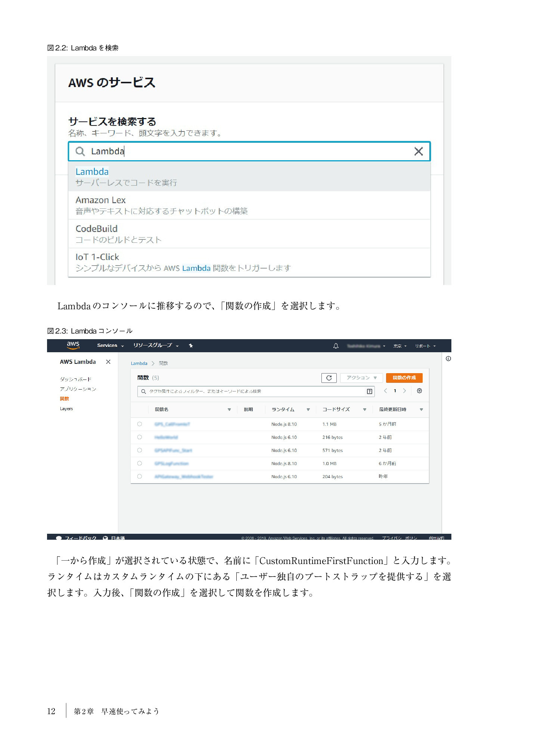The width and height of the screenshot is (535, 756).
Task: Refresh the Lambda functions list
Action: (x=329, y=378)
